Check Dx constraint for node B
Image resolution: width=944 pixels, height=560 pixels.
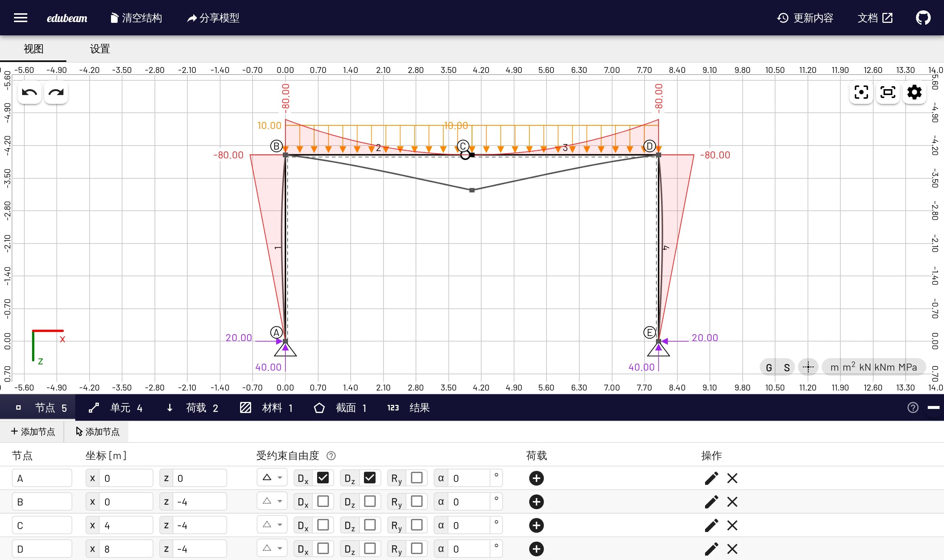(x=323, y=501)
